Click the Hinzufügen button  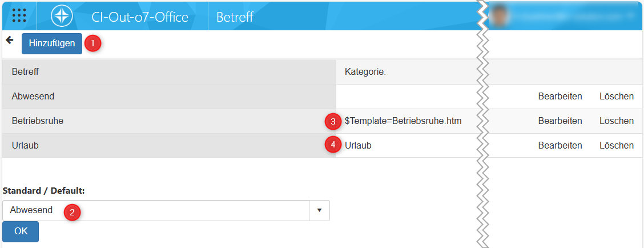52,43
